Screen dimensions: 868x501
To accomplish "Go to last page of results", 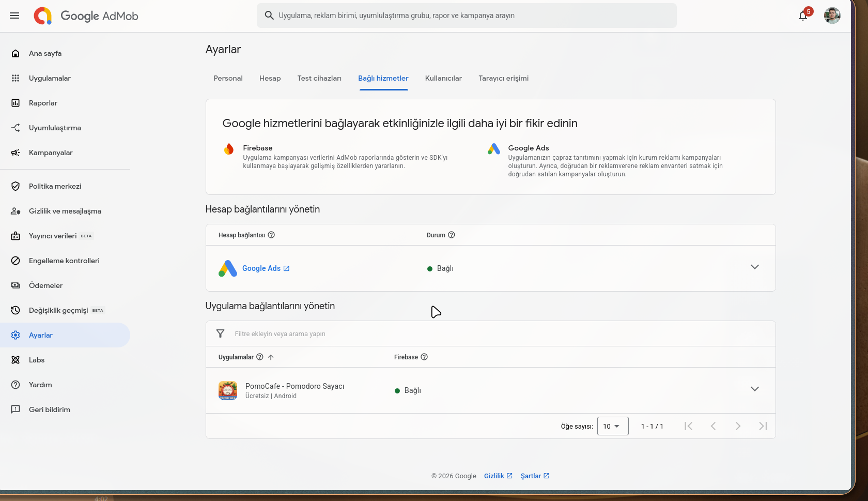I will click(763, 426).
